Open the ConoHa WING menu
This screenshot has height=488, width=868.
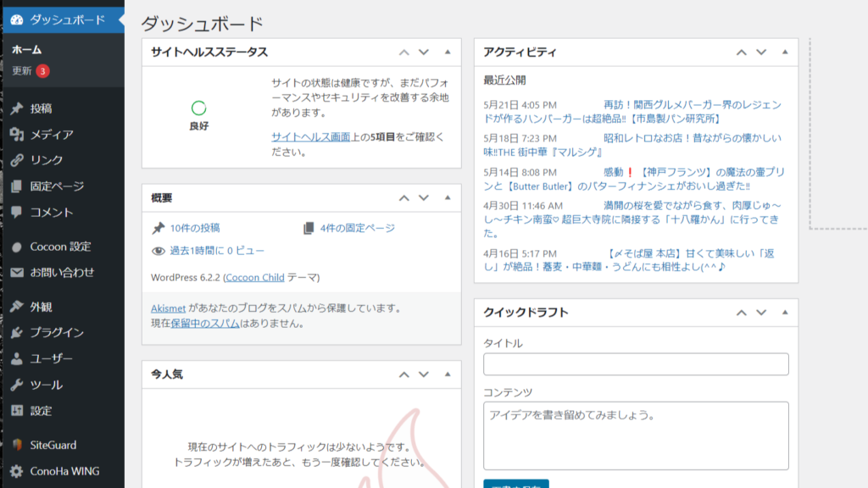[64, 471]
